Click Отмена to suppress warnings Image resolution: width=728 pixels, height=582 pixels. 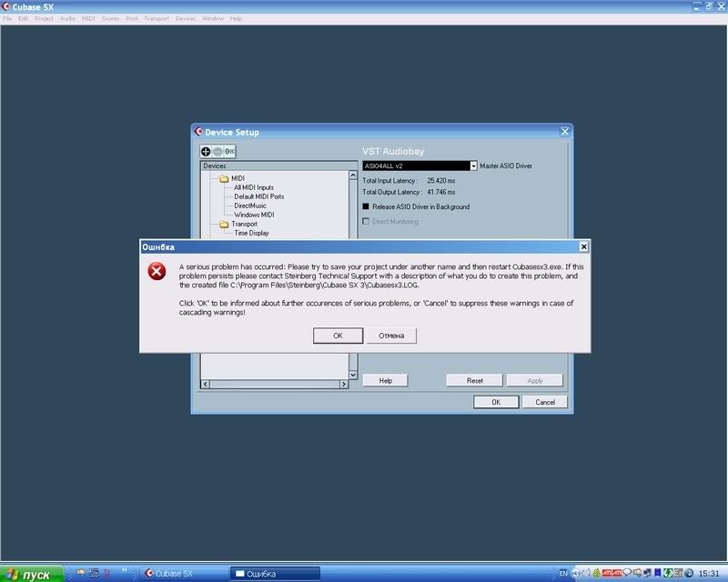tap(391, 336)
